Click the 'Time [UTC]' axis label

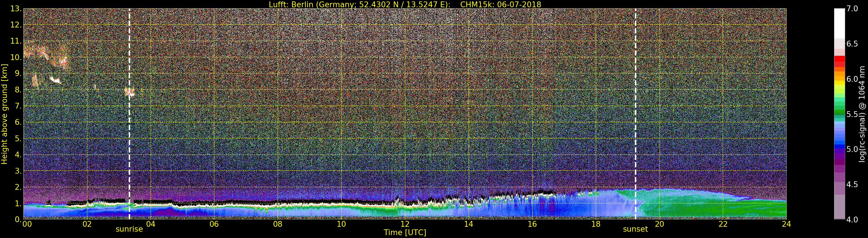point(405,232)
